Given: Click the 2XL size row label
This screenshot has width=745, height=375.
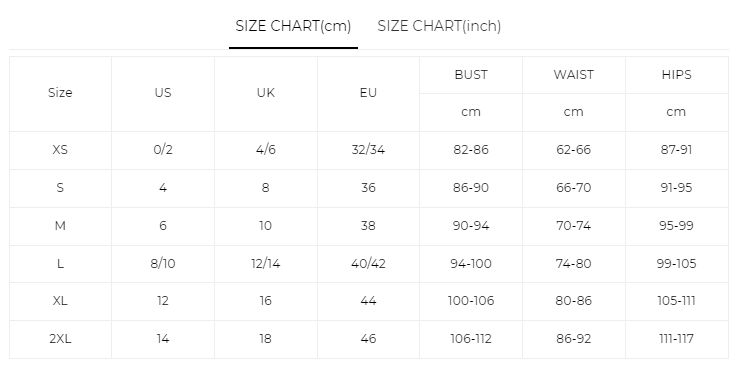Looking at the screenshot, I should coord(60,338).
